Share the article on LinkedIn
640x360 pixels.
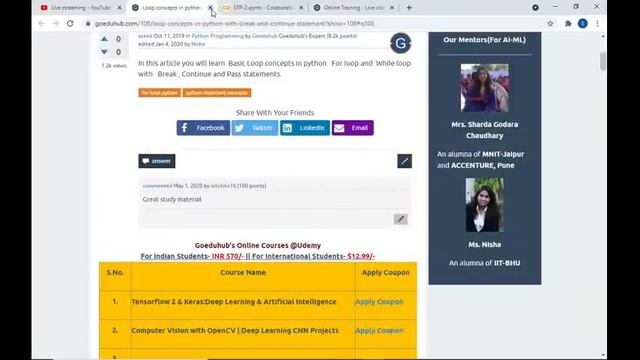point(304,128)
